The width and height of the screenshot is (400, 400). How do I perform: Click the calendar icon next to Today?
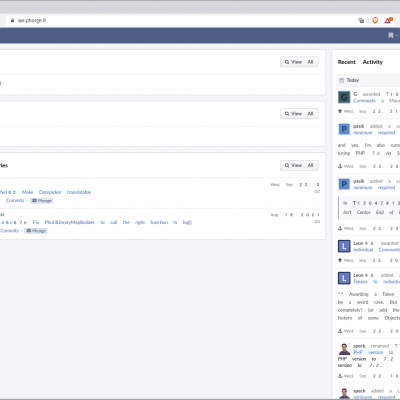tap(341, 80)
